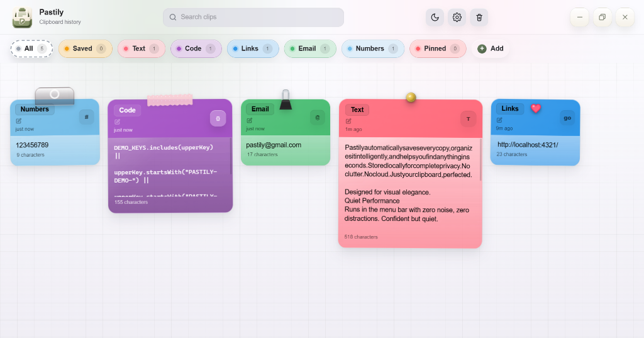Click the metal clip on Numbers card
This screenshot has width=644, height=338.
click(55, 96)
